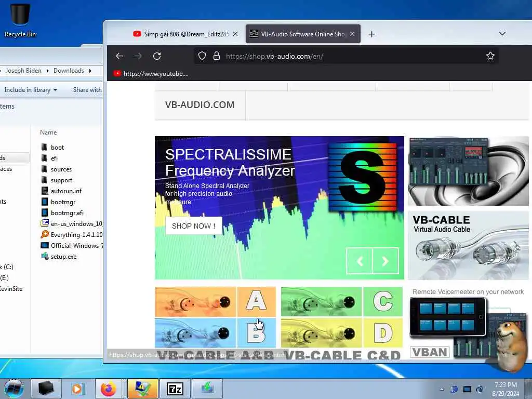
Task: Select the blue cable B tile
Action: [x=215, y=333]
